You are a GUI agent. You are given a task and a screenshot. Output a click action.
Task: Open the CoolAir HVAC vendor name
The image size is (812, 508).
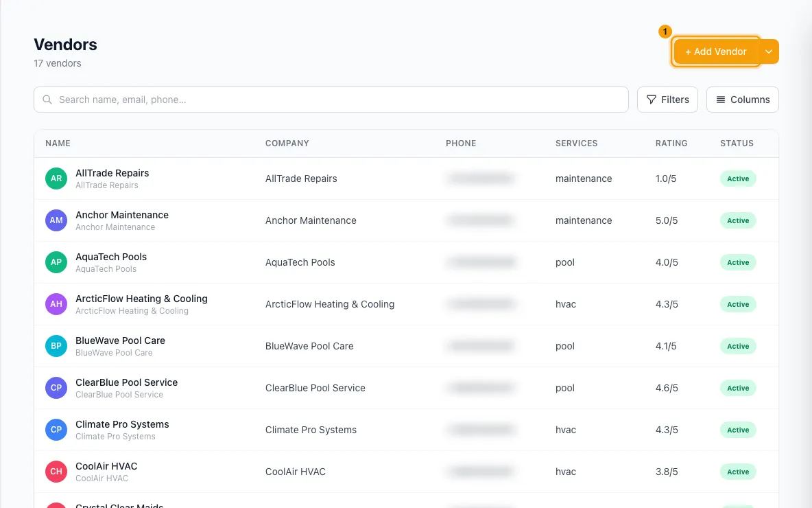pyautogui.click(x=107, y=467)
